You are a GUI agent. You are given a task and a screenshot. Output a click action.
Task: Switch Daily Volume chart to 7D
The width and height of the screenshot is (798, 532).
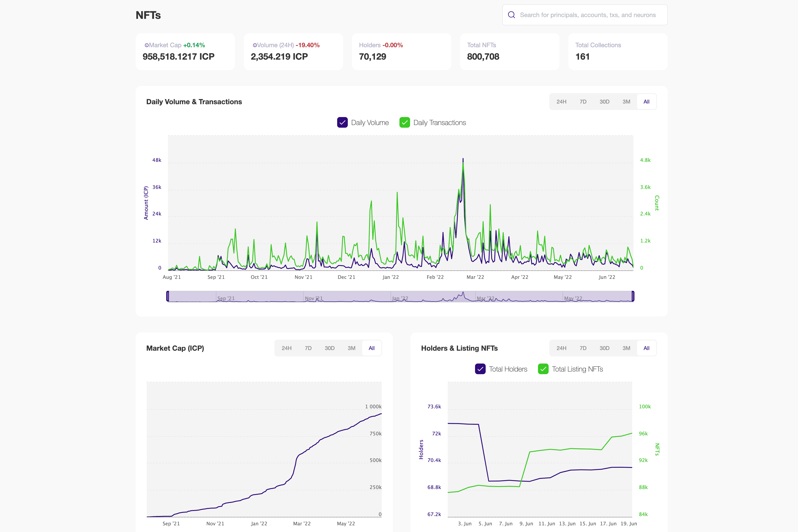click(x=583, y=102)
